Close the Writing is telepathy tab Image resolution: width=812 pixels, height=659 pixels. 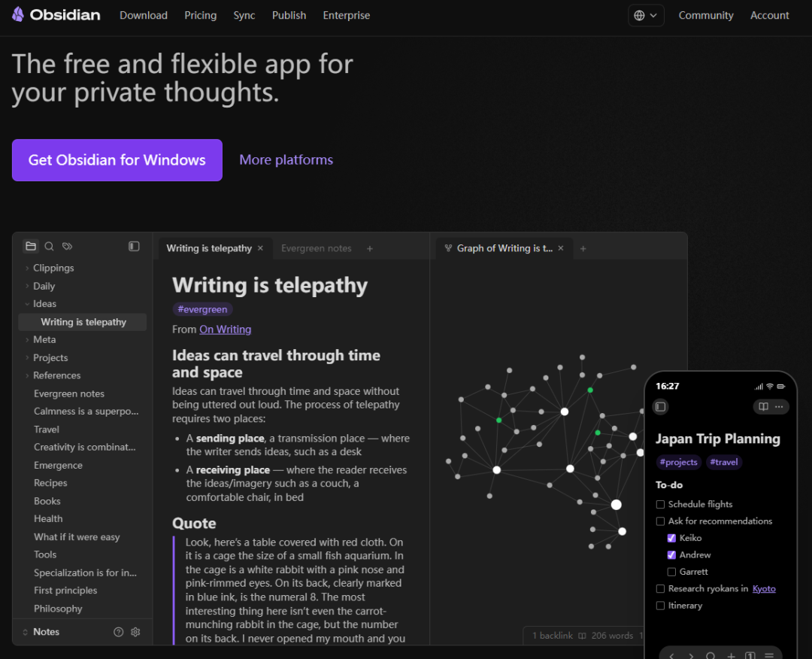[260, 248]
